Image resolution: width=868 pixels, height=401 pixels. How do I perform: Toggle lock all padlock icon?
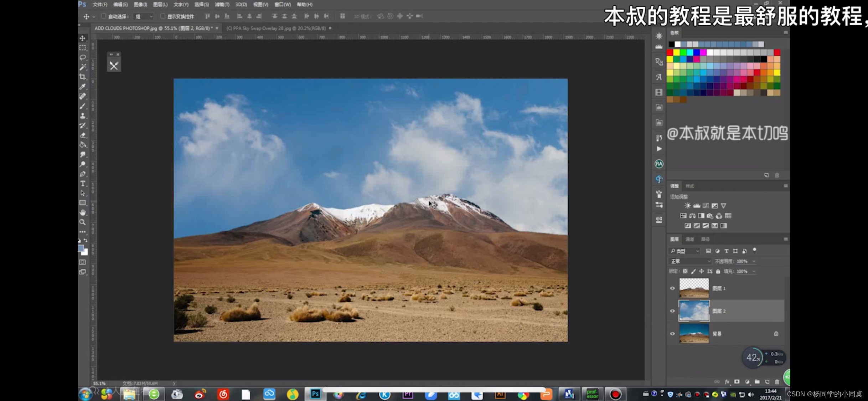click(x=718, y=271)
